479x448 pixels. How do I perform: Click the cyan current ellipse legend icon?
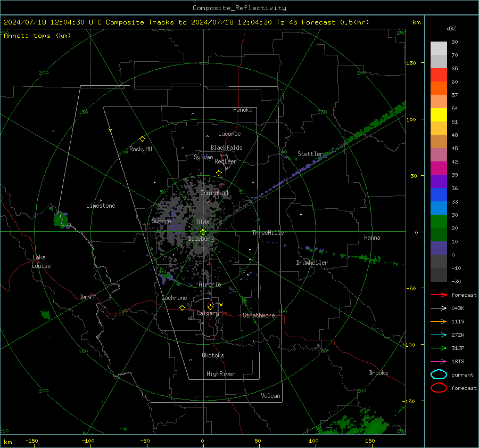(439, 374)
